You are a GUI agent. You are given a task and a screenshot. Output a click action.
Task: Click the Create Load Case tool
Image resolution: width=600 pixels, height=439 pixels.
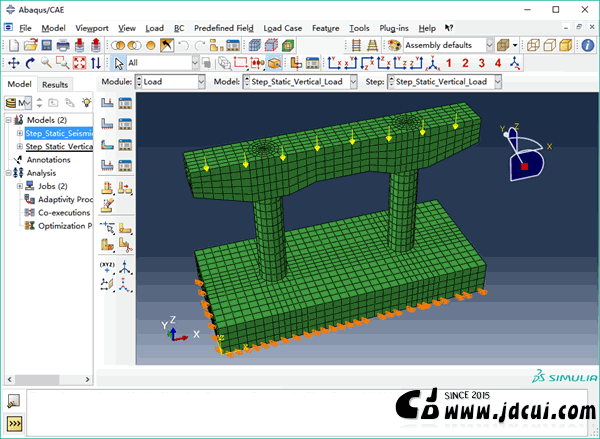click(x=107, y=165)
